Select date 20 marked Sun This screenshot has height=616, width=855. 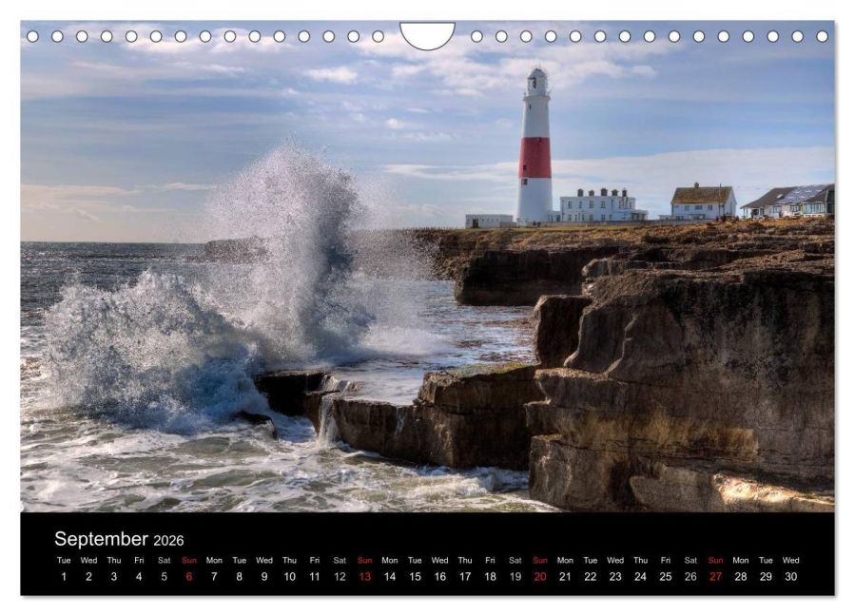[540, 577]
